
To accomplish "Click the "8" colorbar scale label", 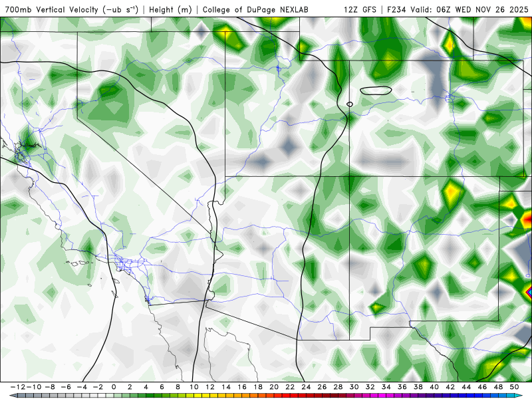I will click(x=178, y=387).
